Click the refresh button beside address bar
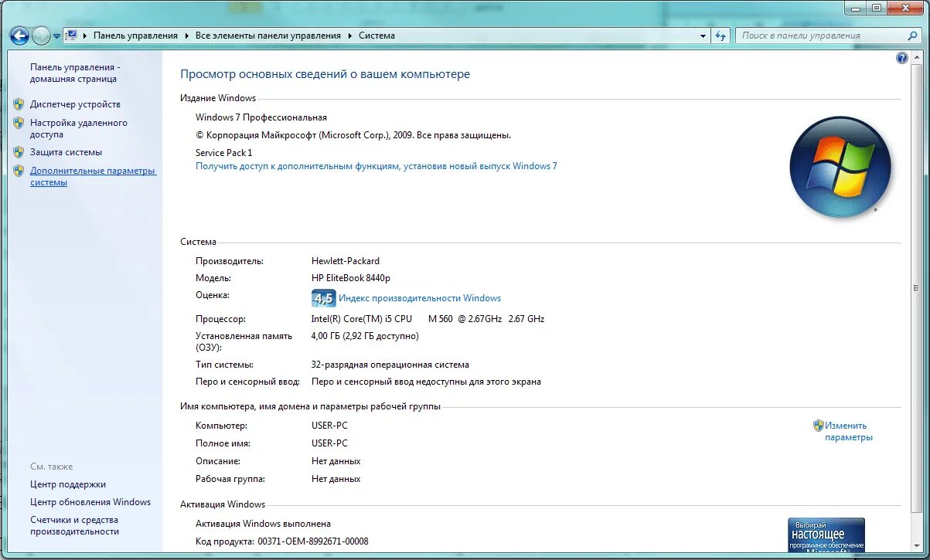 point(720,36)
